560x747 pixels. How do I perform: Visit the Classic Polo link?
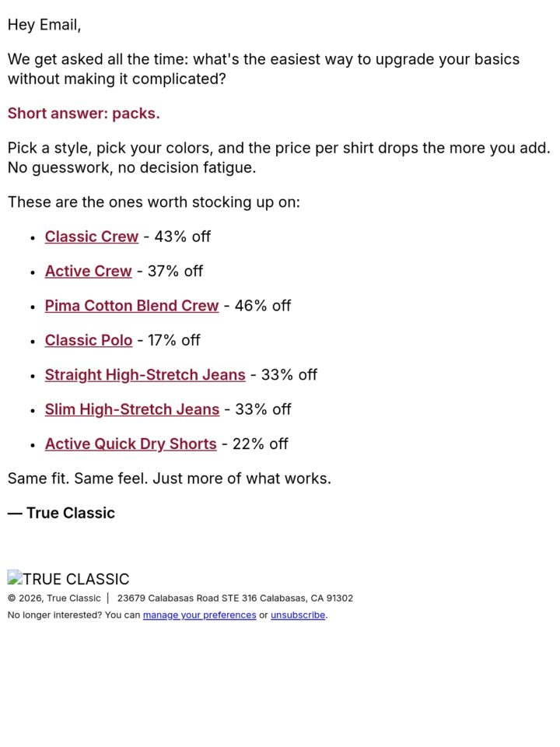pos(89,340)
